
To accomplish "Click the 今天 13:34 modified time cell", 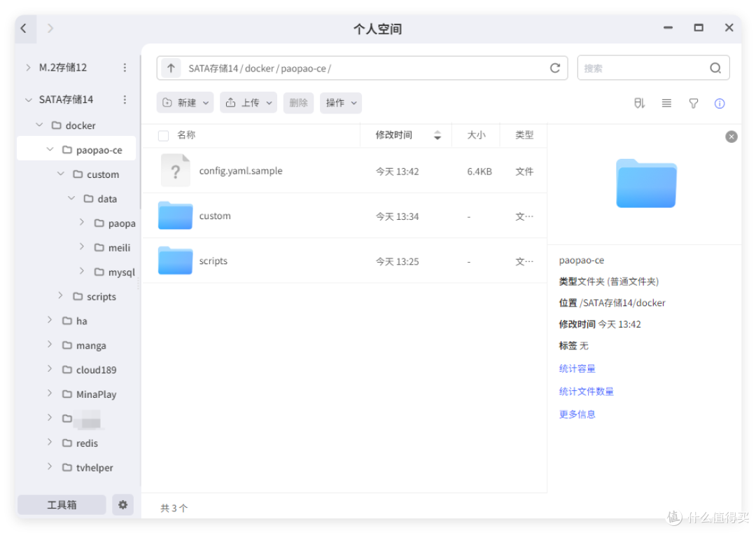I will [x=398, y=216].
